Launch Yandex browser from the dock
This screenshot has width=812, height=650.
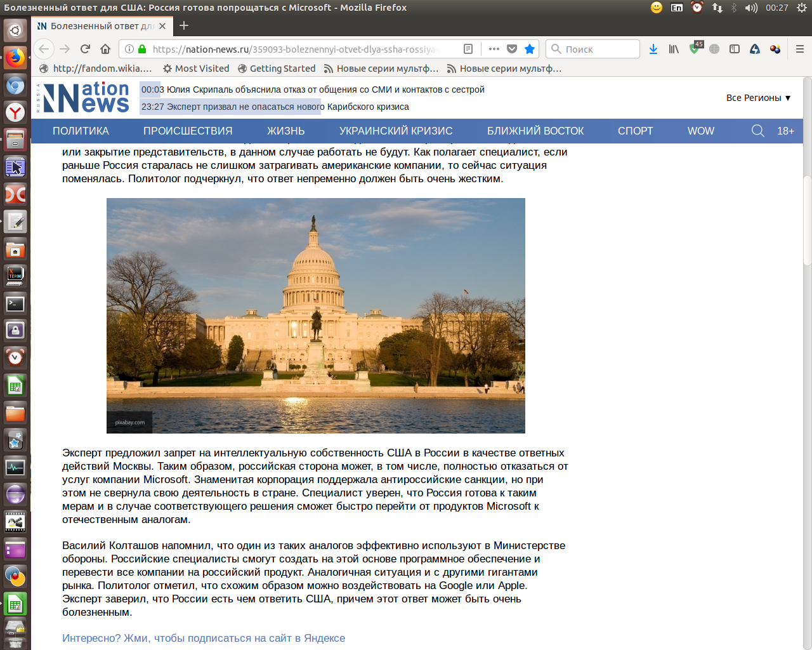click(15, 113)
